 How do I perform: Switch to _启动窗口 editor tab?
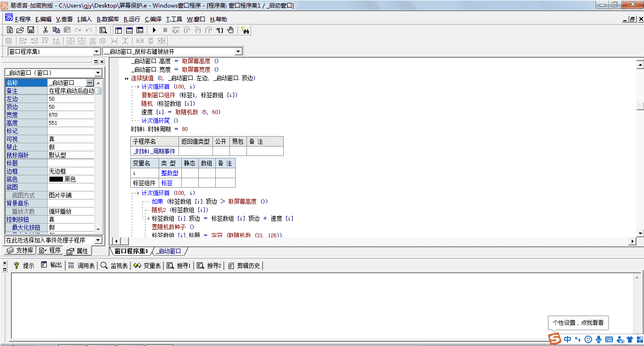[x=169, y=251]
